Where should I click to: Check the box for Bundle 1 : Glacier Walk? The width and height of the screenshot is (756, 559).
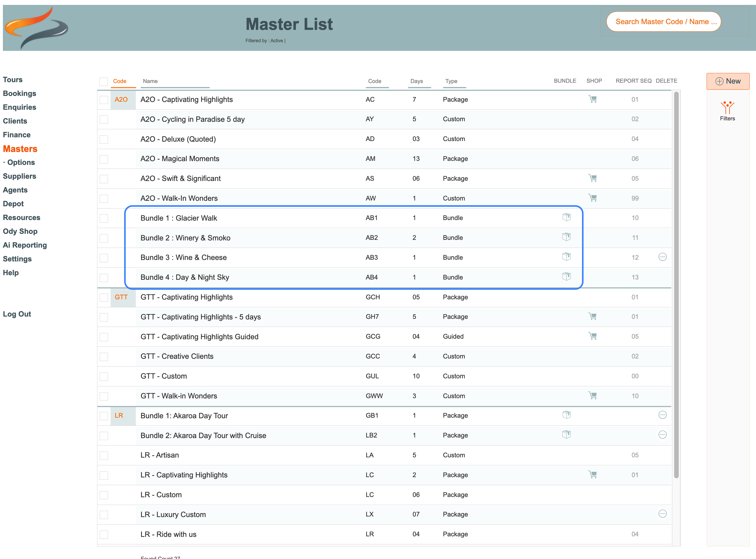[x=104, y=218]
